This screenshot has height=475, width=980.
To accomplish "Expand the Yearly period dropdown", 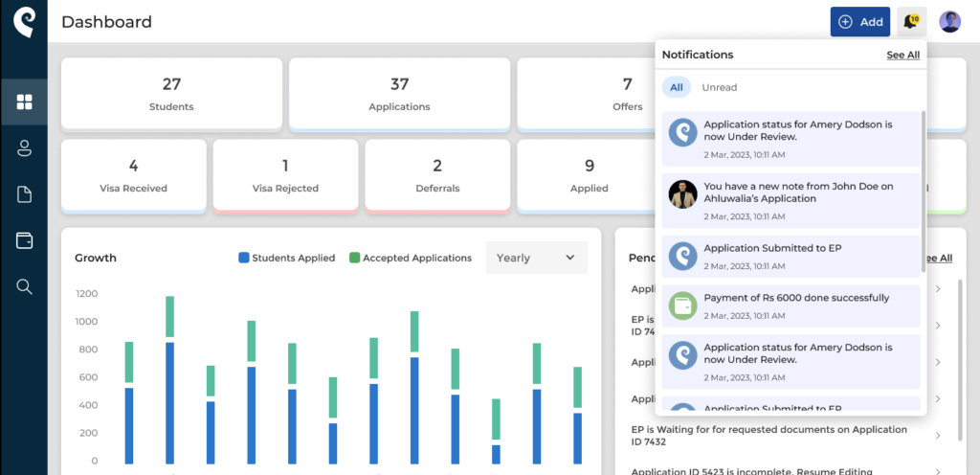I will pos(536,258).
